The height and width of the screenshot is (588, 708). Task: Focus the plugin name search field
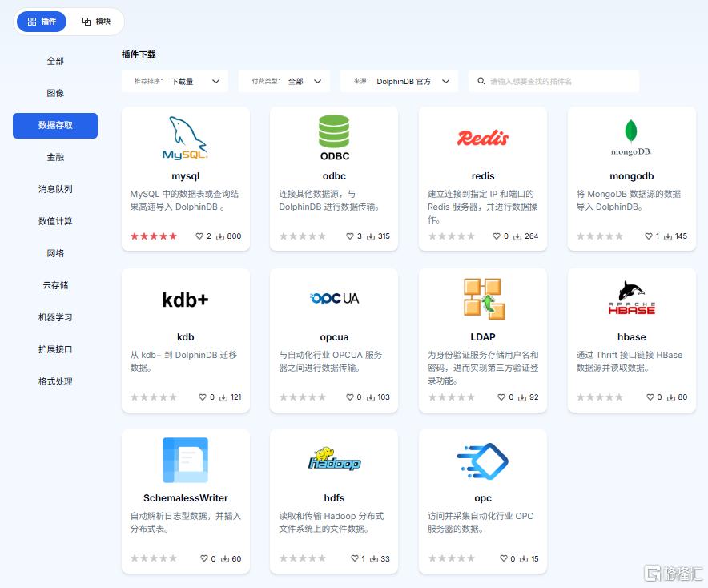click(554, 81)
